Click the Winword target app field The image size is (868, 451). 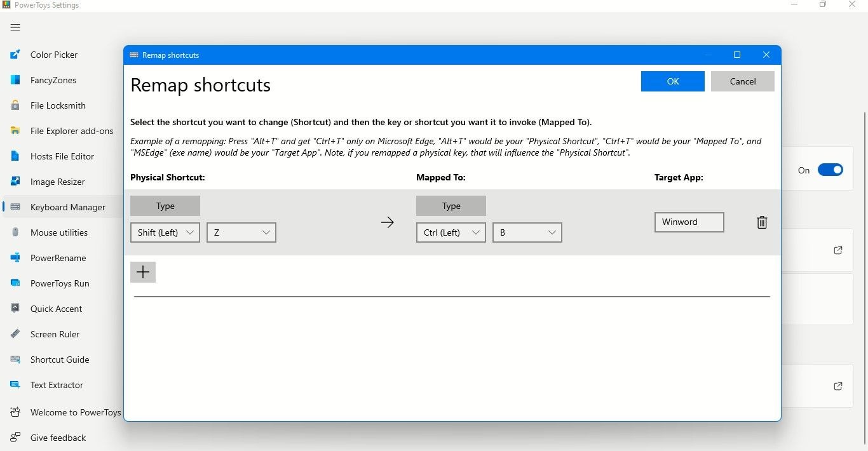point(689,222)
